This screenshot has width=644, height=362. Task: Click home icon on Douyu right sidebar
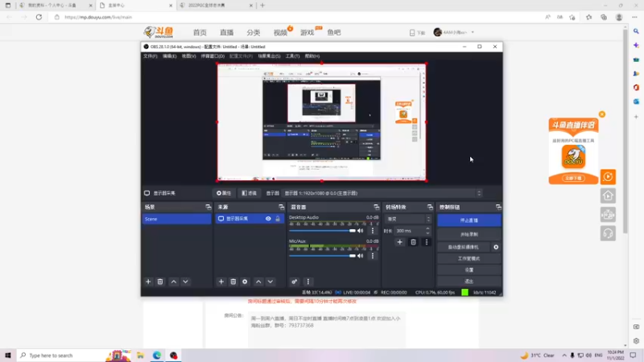click(609, 195)
